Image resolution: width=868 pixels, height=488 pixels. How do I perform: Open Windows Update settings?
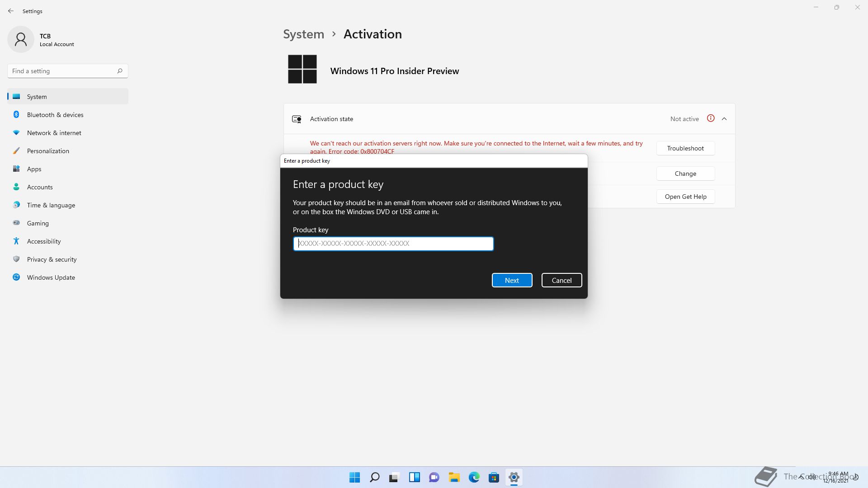[x=68, y=277]
